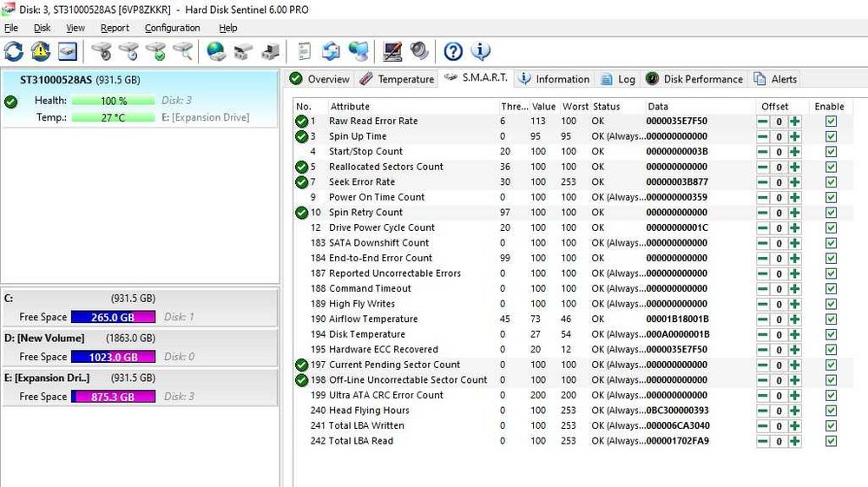Click plus offset for Reallocated Sectors Count
The image size is (868, 487).
[795, 168]
